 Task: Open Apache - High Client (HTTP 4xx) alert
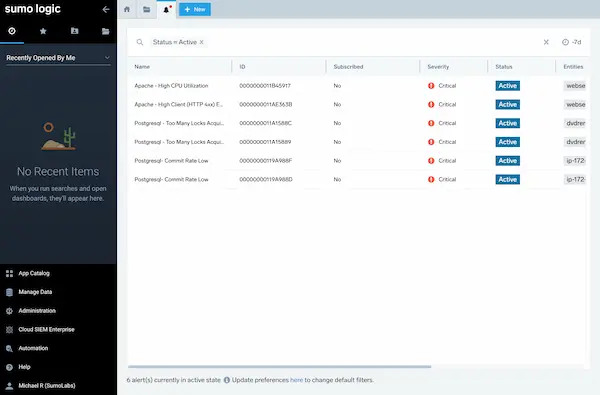179,104
